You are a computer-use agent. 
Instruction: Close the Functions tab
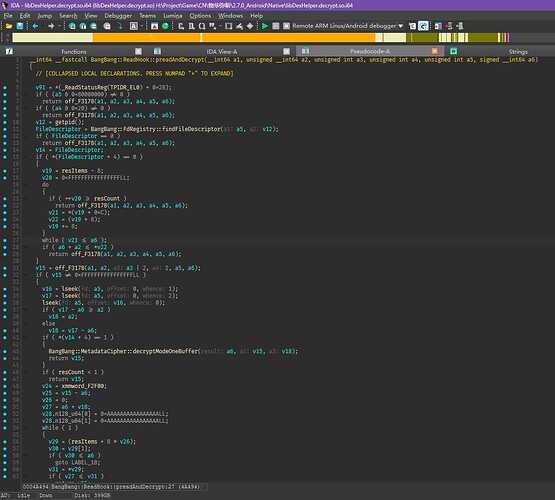(138, 51)
